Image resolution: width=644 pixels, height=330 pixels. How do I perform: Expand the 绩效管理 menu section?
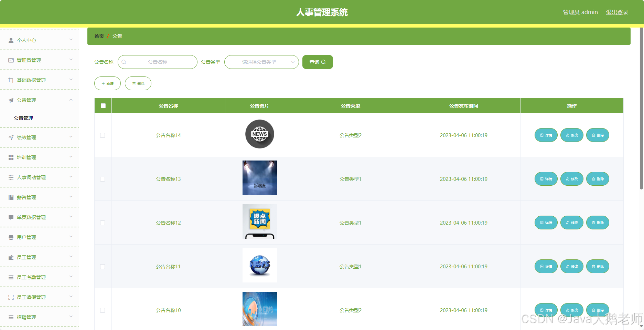point(71,137)
